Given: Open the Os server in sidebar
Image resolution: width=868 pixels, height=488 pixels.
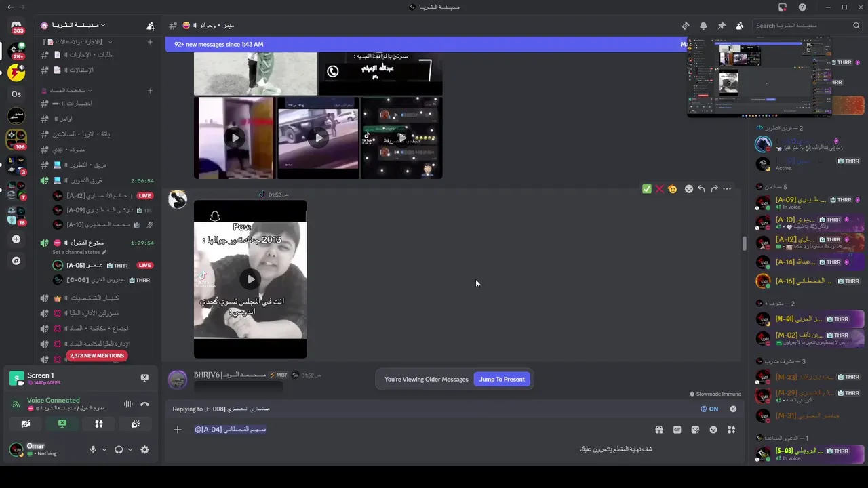Looking at the screenshot, I should click(x=16, y=94).
